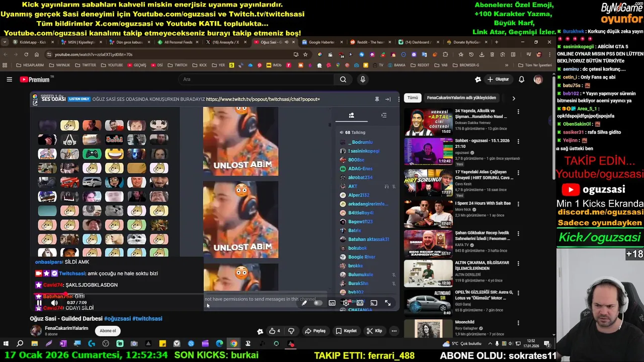Pause the video with the pause button
644x362 pixels.
(39, 303)
